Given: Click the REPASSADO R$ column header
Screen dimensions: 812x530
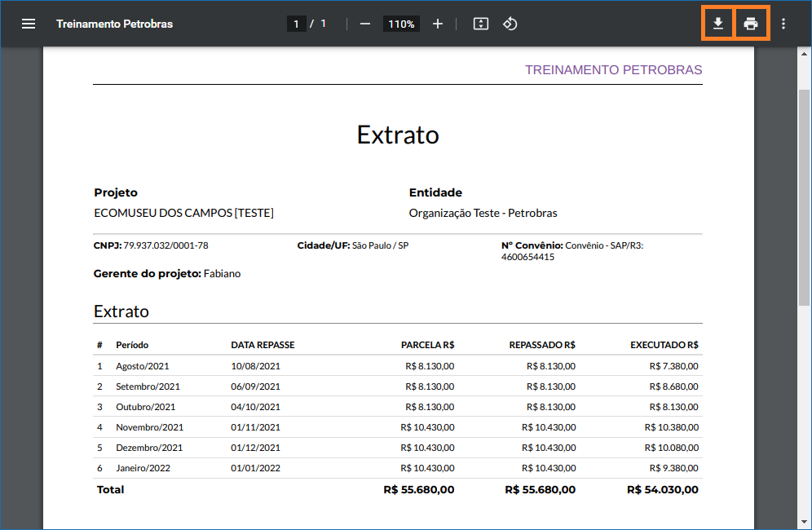Looking at the screenshot, I should (x=542, y=345).
